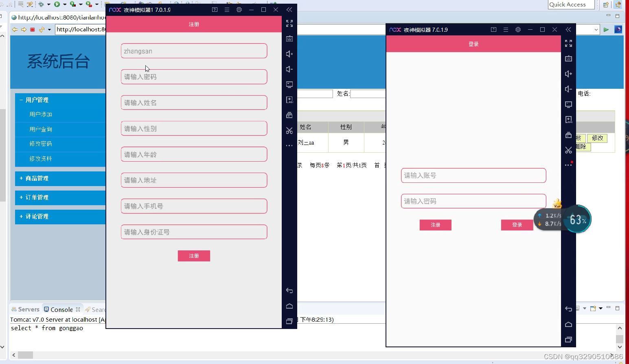Viewport: 629px width, 364px height.
Task: Tap the recent apps button in the right Nox emulator
Action: click(x=569, y=340)
